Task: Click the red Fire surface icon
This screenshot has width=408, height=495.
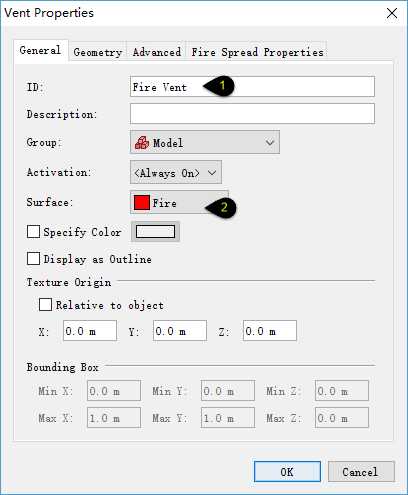Action: coord(141,203)
